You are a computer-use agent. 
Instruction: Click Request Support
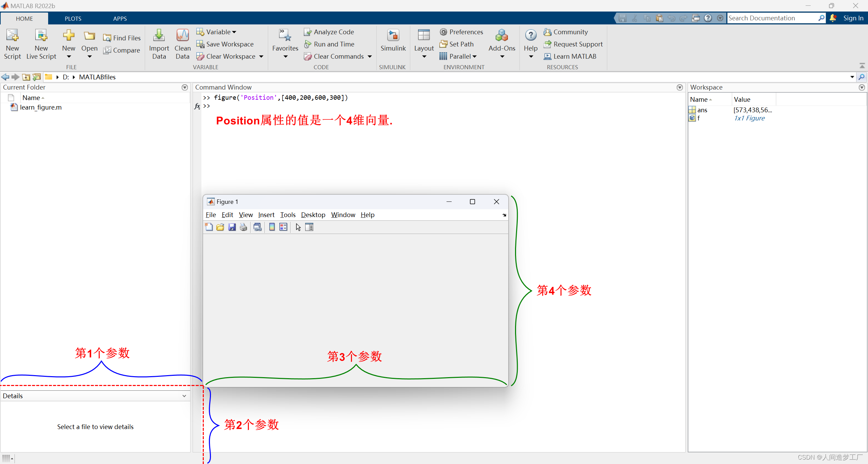tap(573, 44)
